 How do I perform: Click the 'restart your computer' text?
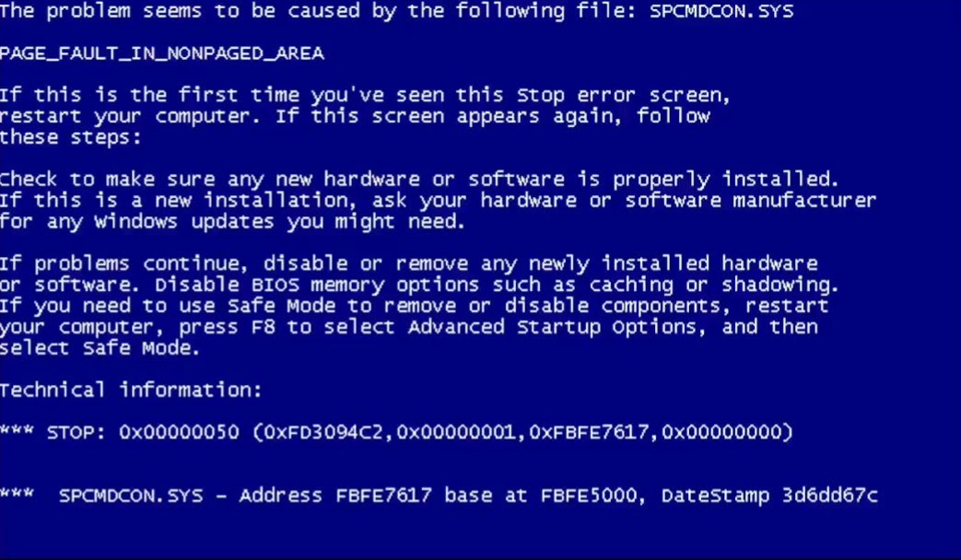coord(125,116)
